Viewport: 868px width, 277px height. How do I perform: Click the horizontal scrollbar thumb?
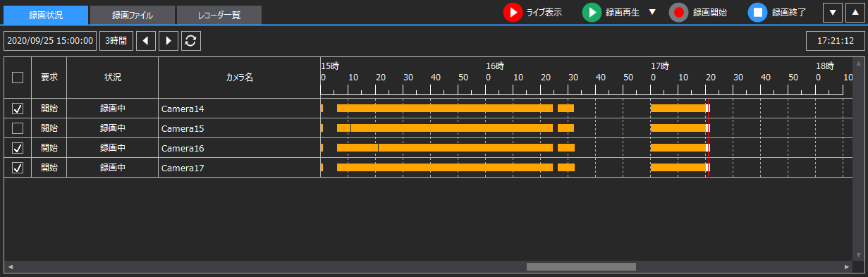(x=581, y=267)
